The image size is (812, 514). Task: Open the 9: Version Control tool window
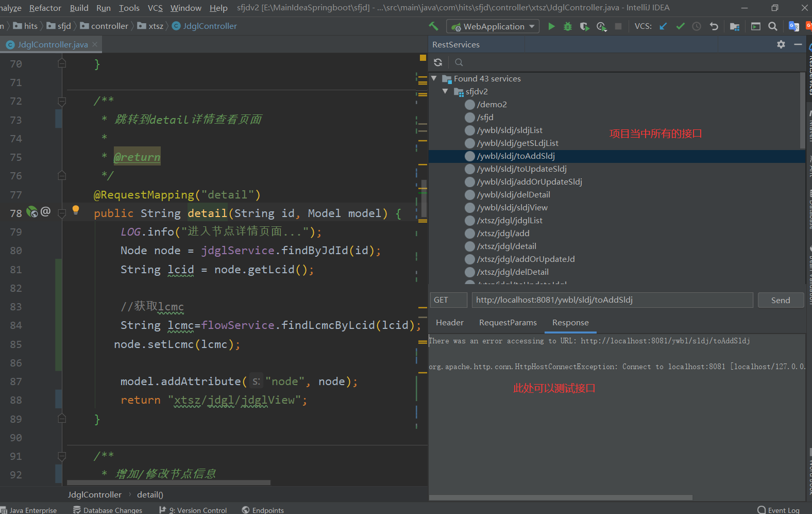pyautogui.click(x=193, y=510)
